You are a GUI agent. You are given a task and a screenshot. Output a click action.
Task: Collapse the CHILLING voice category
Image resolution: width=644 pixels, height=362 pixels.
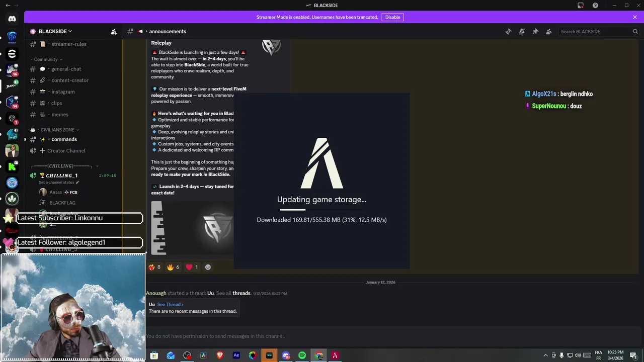click(x=64, y=166)
